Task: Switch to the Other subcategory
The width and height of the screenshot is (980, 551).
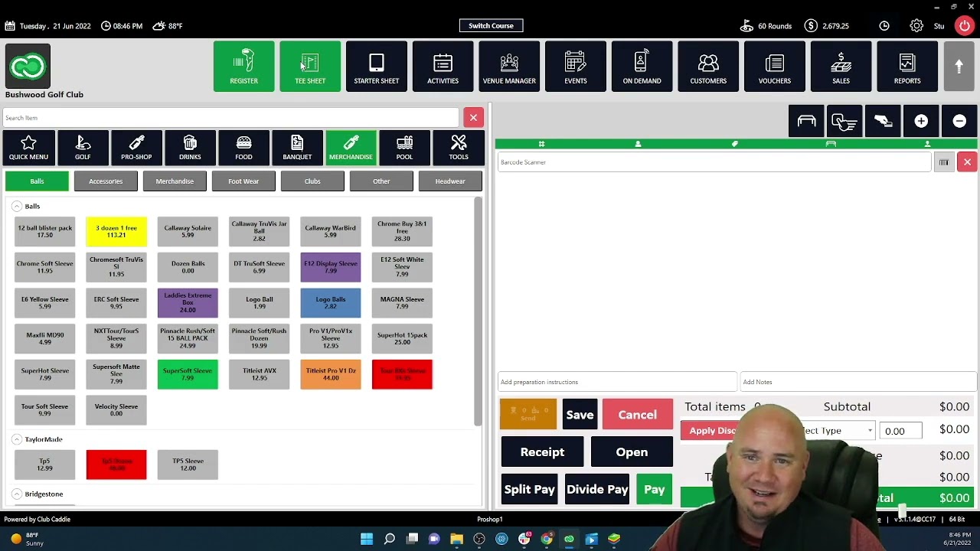Action: click(381, 181)
